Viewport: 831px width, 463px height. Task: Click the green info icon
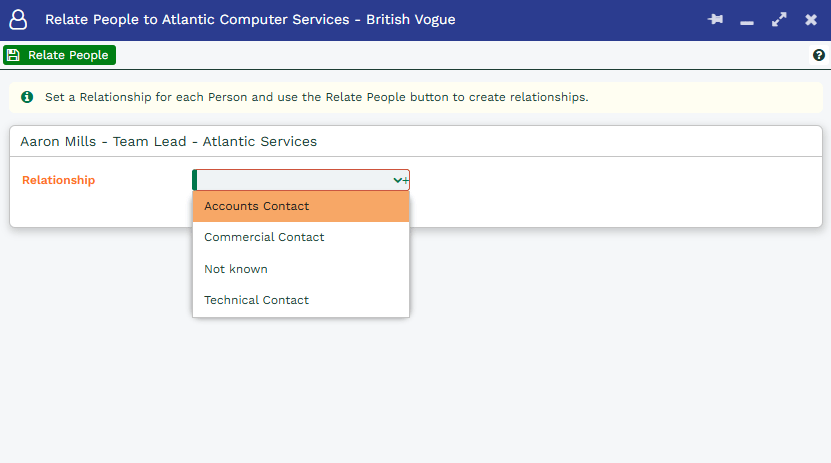[27, 97]
